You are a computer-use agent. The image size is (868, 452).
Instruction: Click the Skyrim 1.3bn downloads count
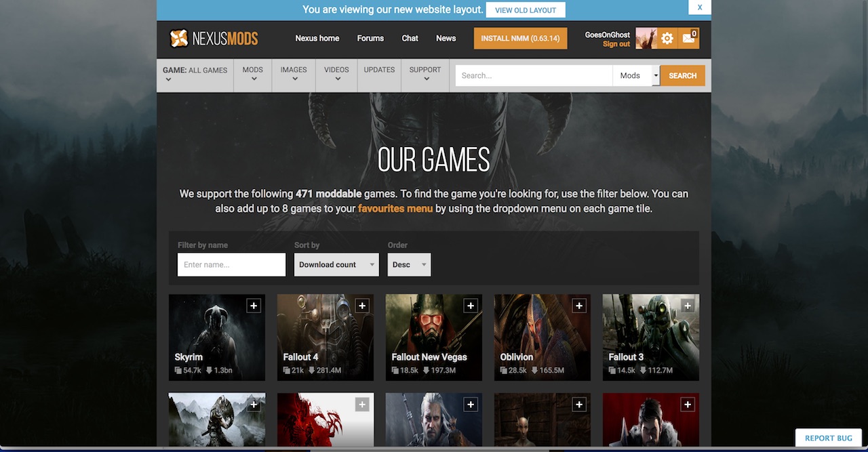(x=219, y=371)
